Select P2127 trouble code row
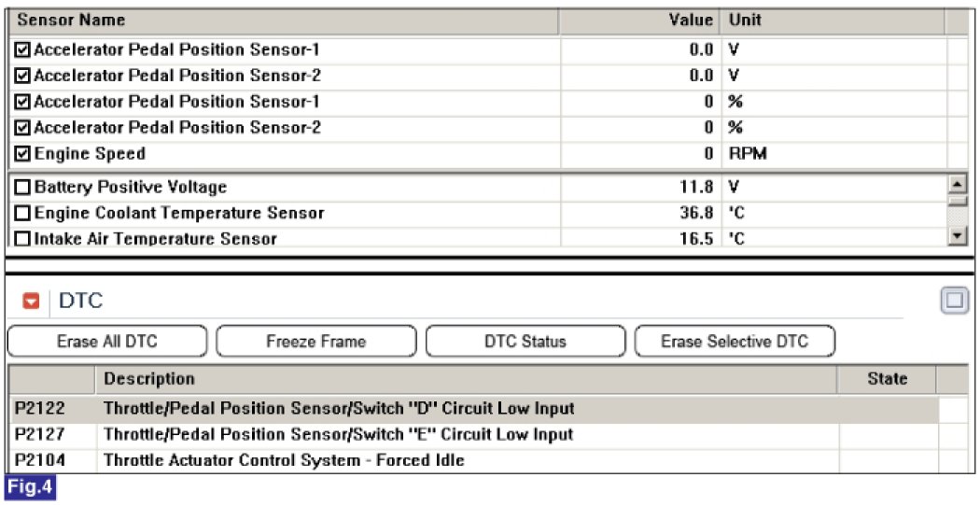Screen dimensions: 980x505 pyautogui.click(x=474, y=435)
